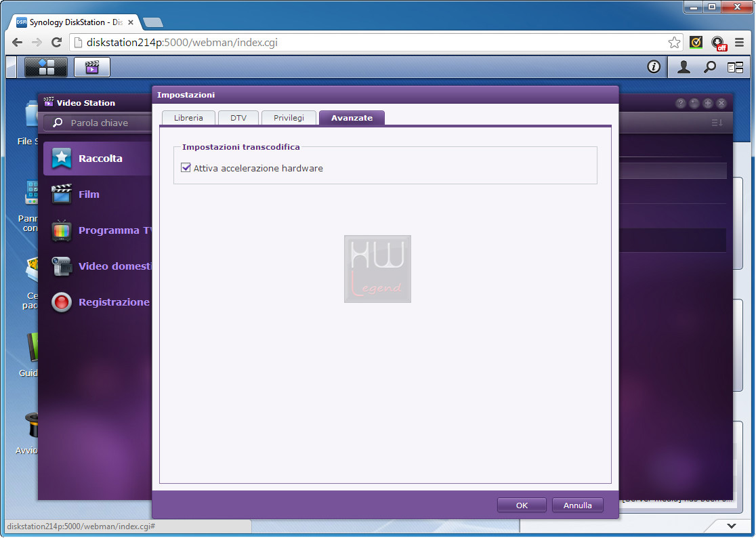Viewport: 756px width, 538px height.
Task: Click the Video Station search magnifier icon
Action: click(58, 123)
